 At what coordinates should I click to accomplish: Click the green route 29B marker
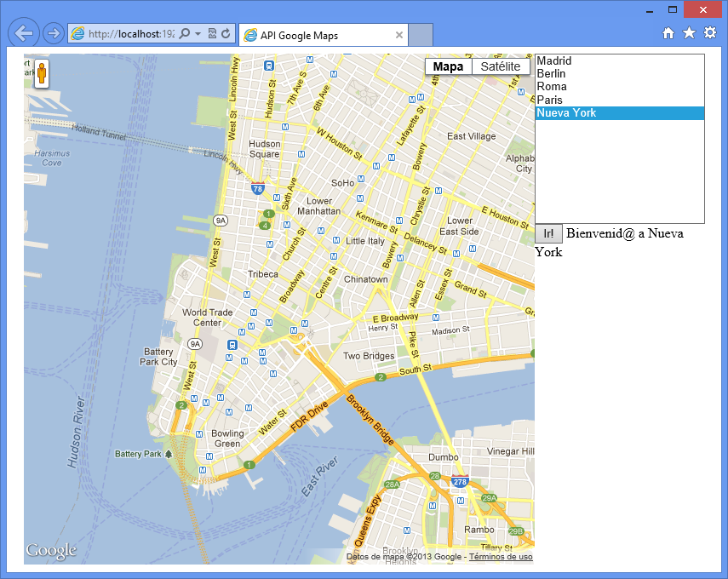pyautogui.click(x=516, y=531)
